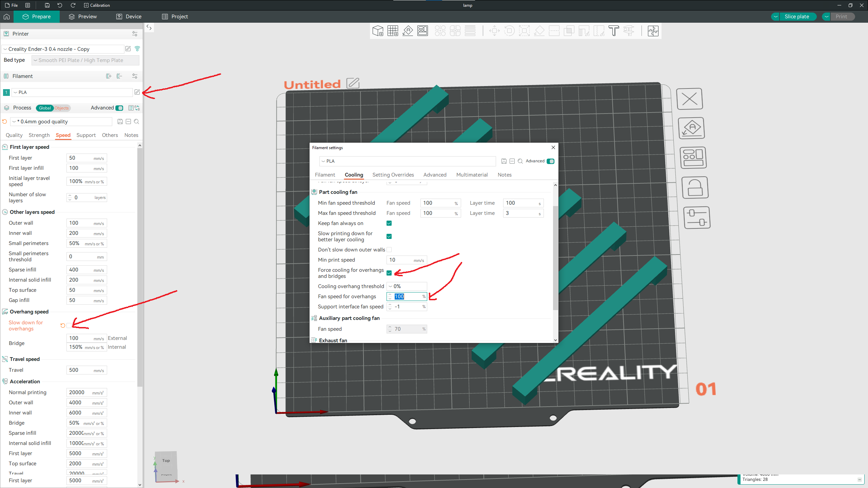Viewport: 868px width, 488px height.
Task: Expand the Slice plate dropdown arrow
Action: pyautogui.click(x=776, y=17)
